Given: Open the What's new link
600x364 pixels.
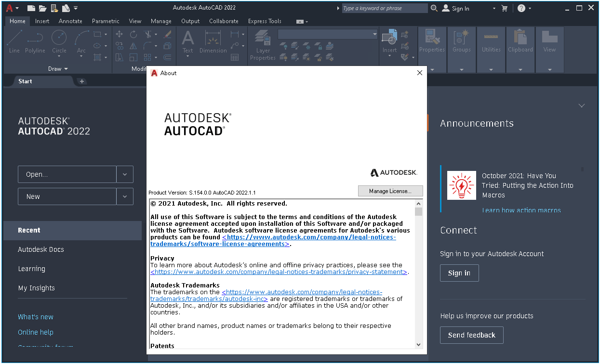Looking at the screenshot, I should pos(36,317).
